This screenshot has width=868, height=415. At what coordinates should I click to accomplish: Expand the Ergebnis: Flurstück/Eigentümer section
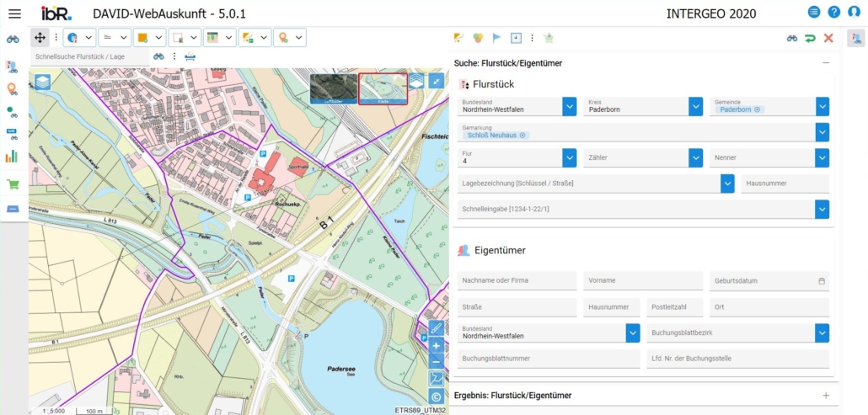[x=826, y=395]
